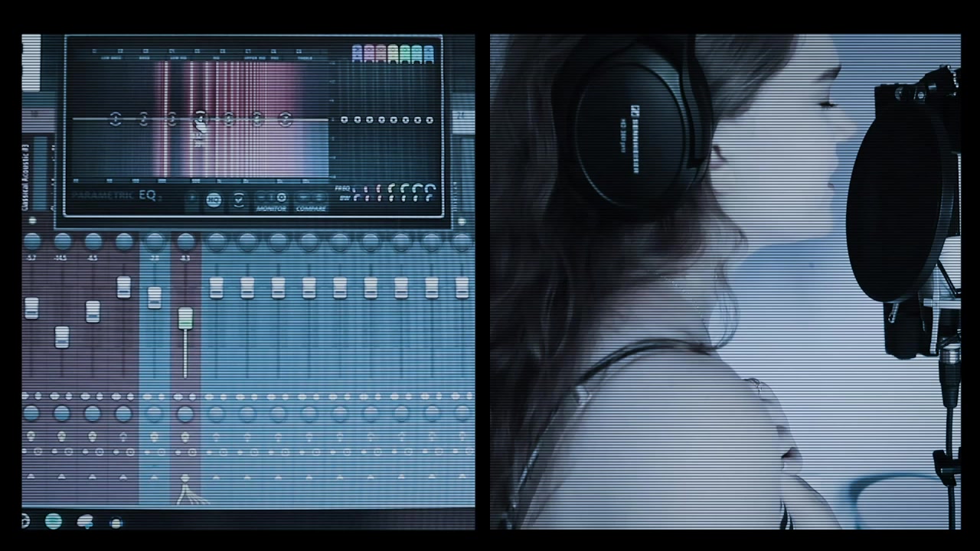Pick the green EQ band color tab
The height and width of the screenshot is (551, 980).
click(x=405, y=53)
